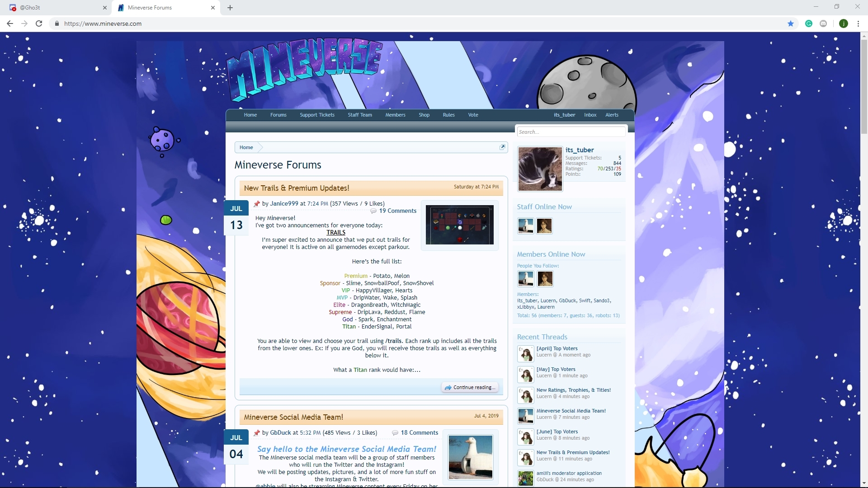Open the Vote nav item
This screenshot has height=488, width=868.
(x=473, y=115)
